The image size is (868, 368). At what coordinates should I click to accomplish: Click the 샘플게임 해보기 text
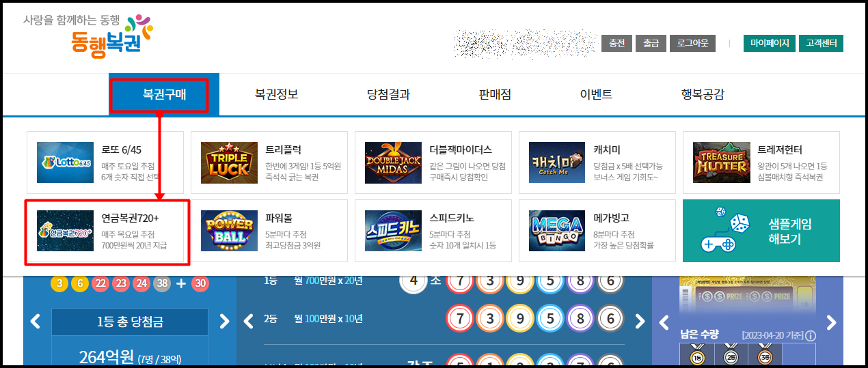click(x=789, y=232)
